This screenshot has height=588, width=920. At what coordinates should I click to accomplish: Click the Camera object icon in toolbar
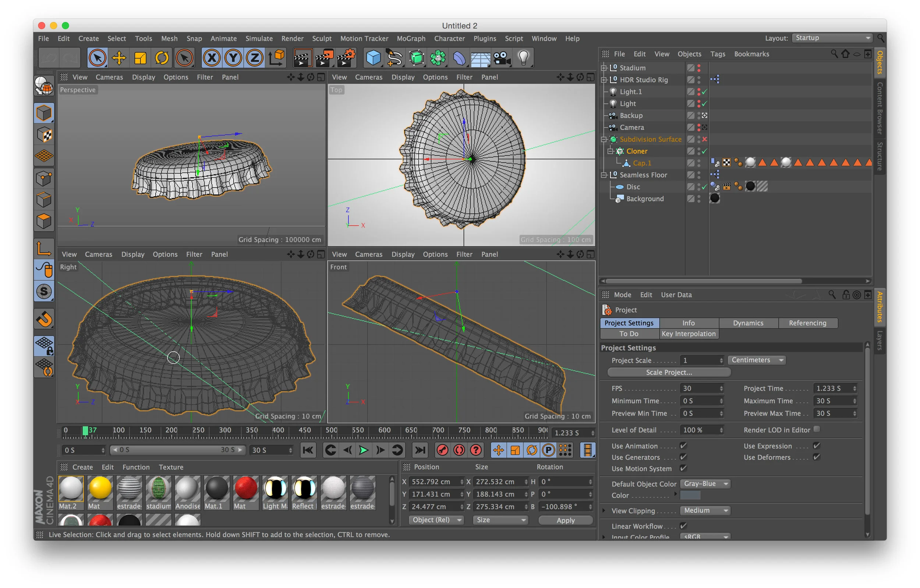click(x=502, y=58)
